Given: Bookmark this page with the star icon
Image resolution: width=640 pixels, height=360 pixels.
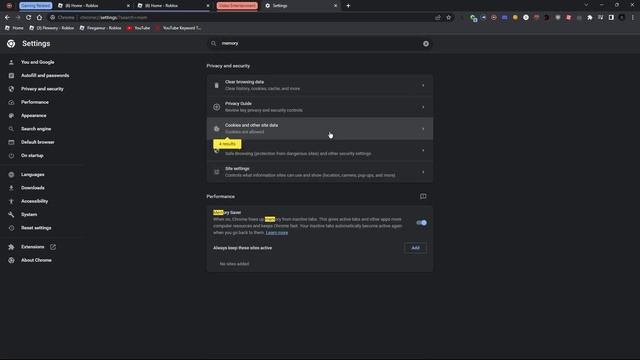Looking at the screenshot, I should (449, 18).
